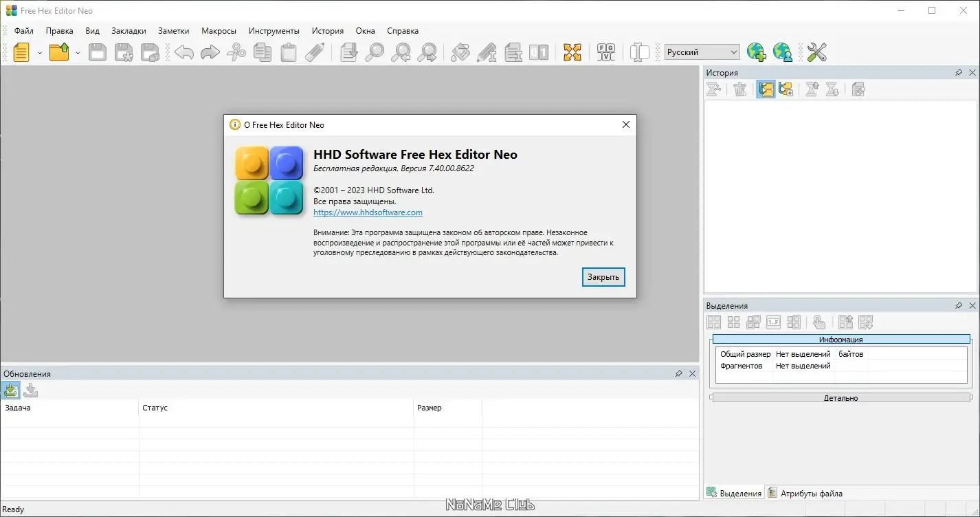Click the green download icon in Обновления
The height and width of the screenshot is (517, 980).
pyautogui.click(x=10, y=390)
